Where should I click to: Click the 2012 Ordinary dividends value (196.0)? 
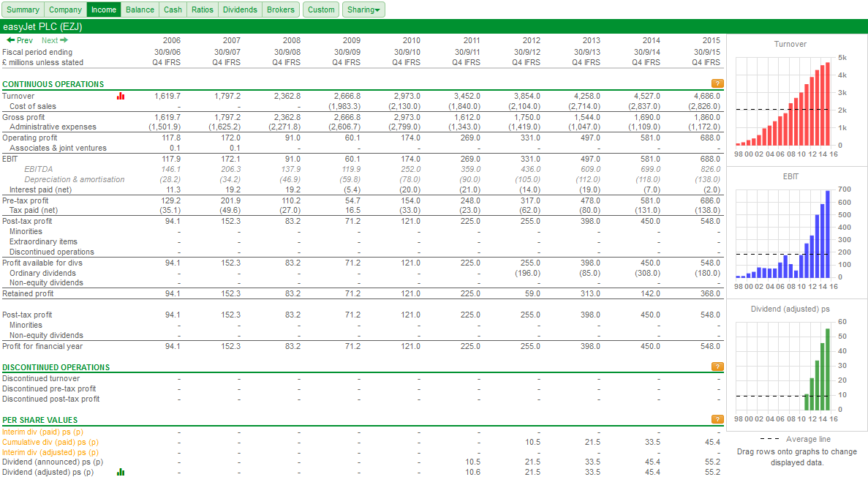tap(527, 273)
